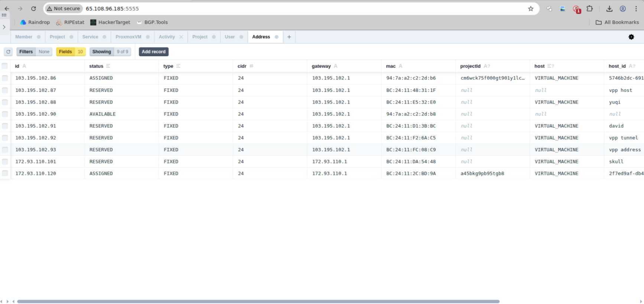Screen dimensions: 644x304
Task: Click the Not secure site info chip
Action: point(63,9)
